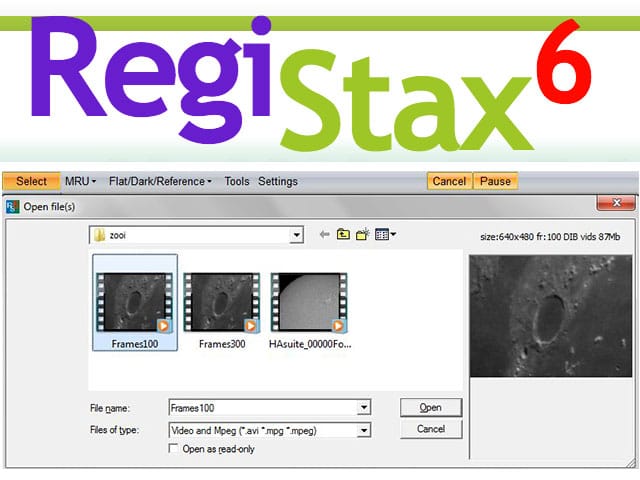The width and height of the screenshot is (640, 480).
Task: Expand the File name dropdown arrow
Action: [x=364, y=407]
